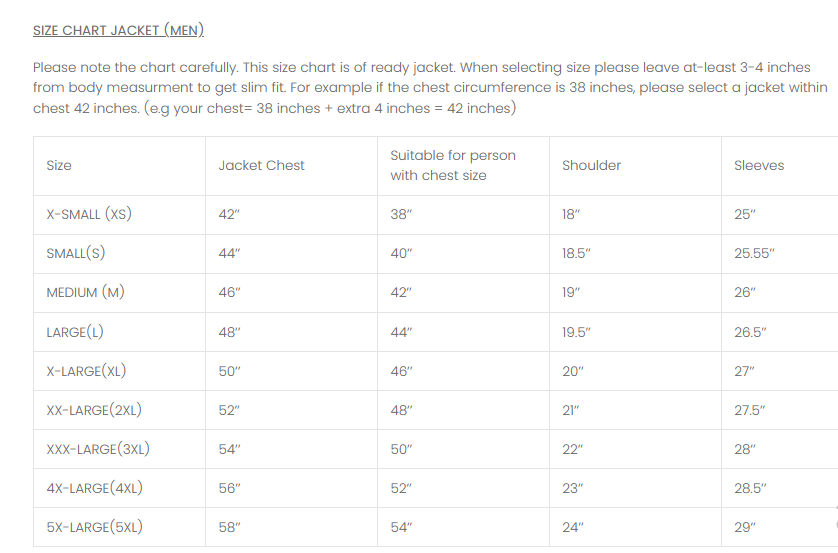Select the MEDIUM (M) size cell
This screenshot has height=553, width=838.
coord(85,292)
